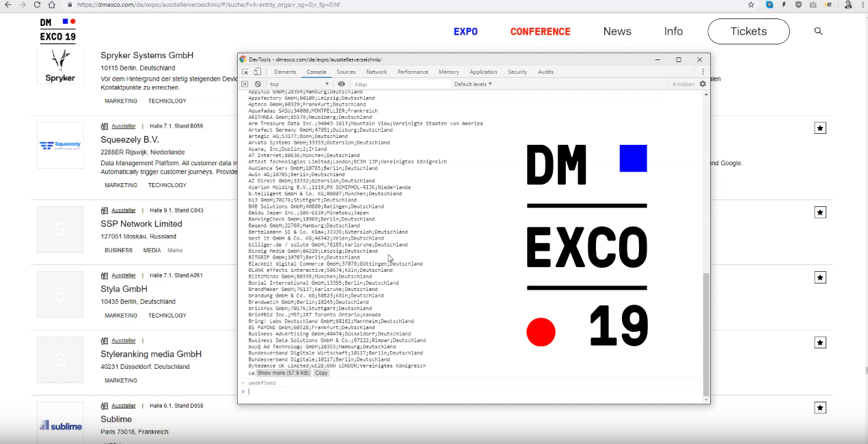The image size is (868, 444).
Task: Toggle the device toolbar icon in DevTools
Action: pos(257,72)
